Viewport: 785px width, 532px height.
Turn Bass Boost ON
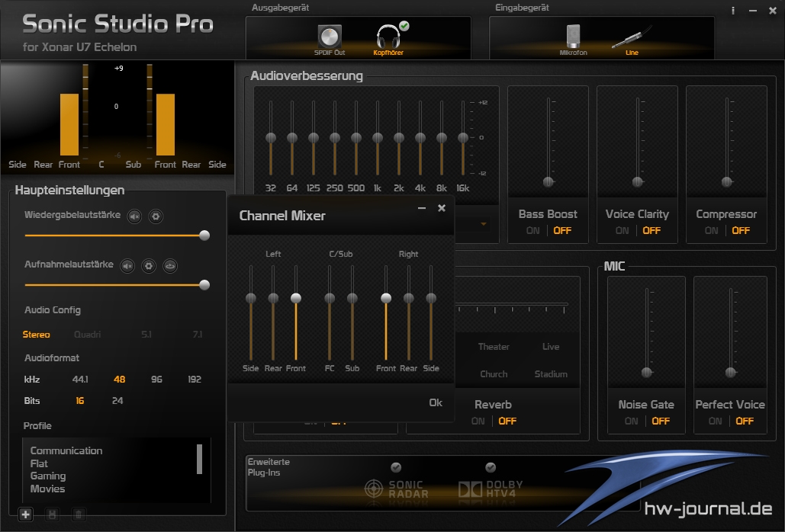532,230
